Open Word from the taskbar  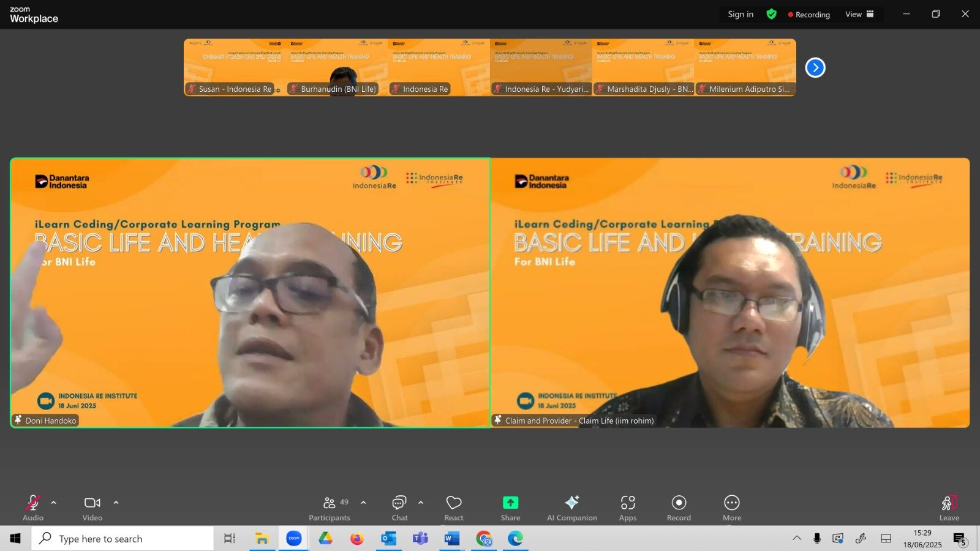[452, 538]
